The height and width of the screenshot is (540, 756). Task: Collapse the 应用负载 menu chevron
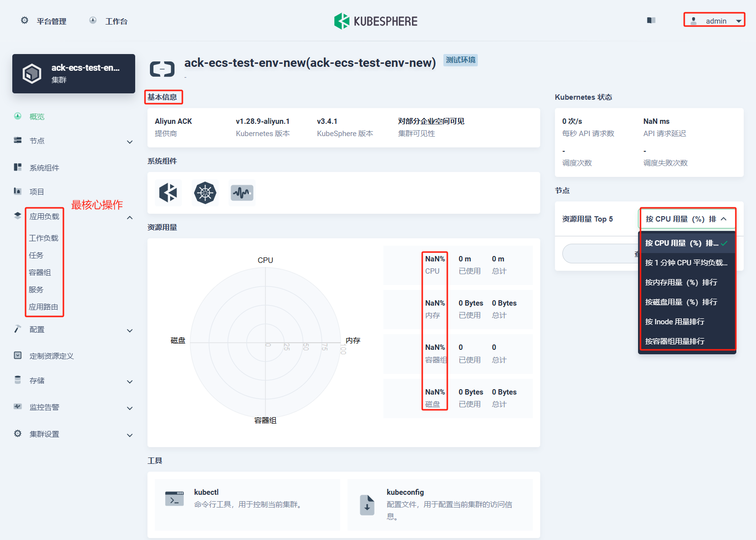[130, 218]
